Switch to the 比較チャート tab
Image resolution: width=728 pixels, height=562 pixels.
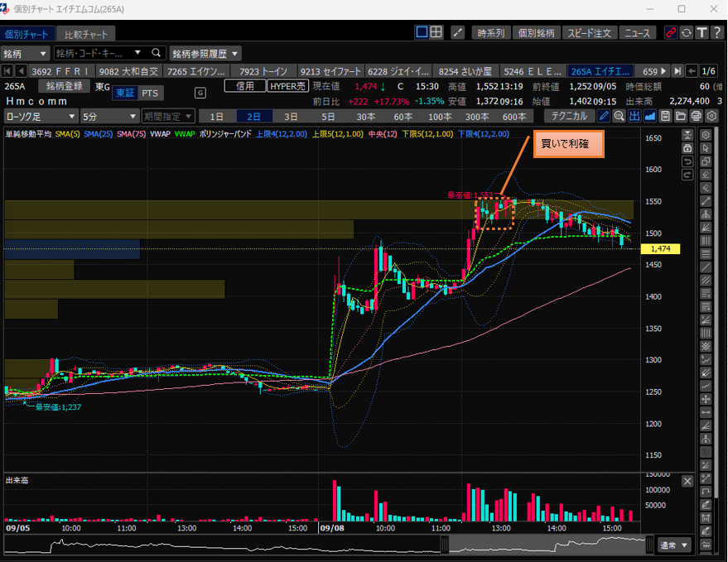pyautogui.click(x=85, y=35)
